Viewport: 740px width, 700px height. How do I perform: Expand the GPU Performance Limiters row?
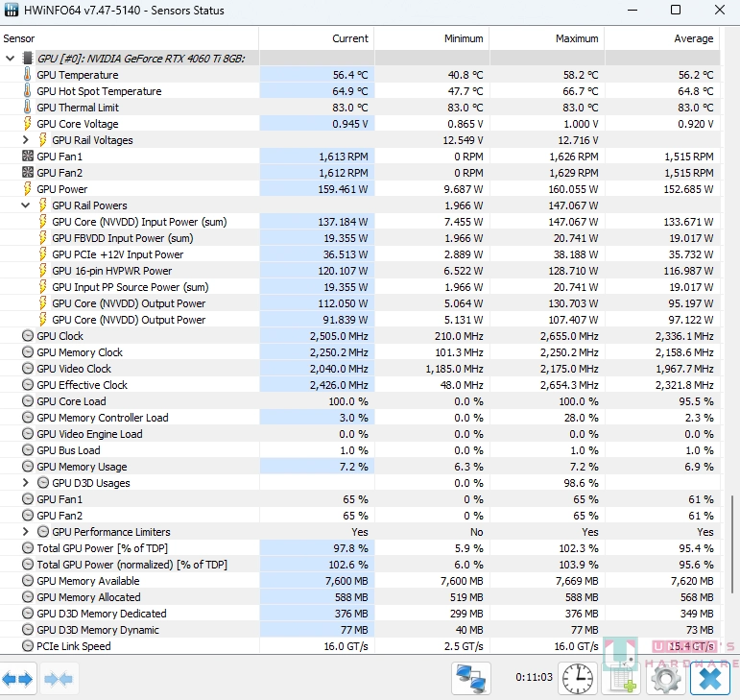26,532
